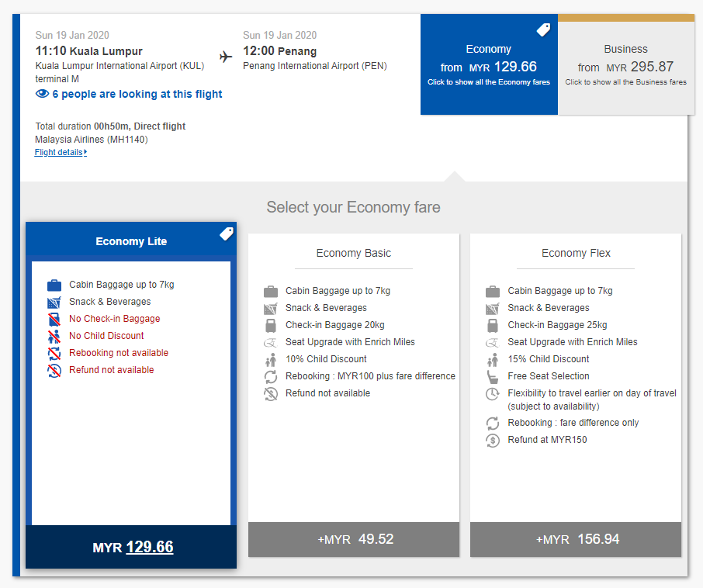703x588 pixels.
Task: Click the price tag on Economy Lite header
Action: [x=226, y=233]
